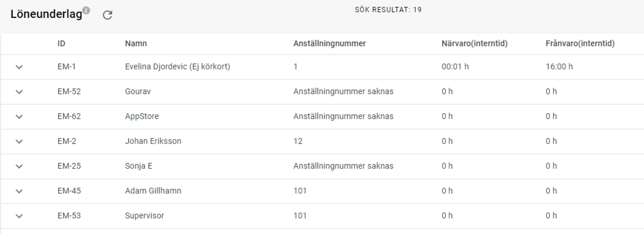Expand the EM-2 Johan Eriksson row
The image size is (644, 234).
click(19, 142)
